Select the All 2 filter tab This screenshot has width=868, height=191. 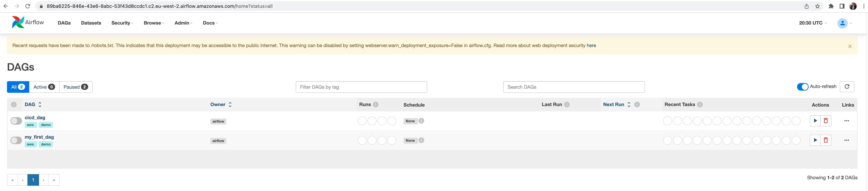[x=18, y=87]
